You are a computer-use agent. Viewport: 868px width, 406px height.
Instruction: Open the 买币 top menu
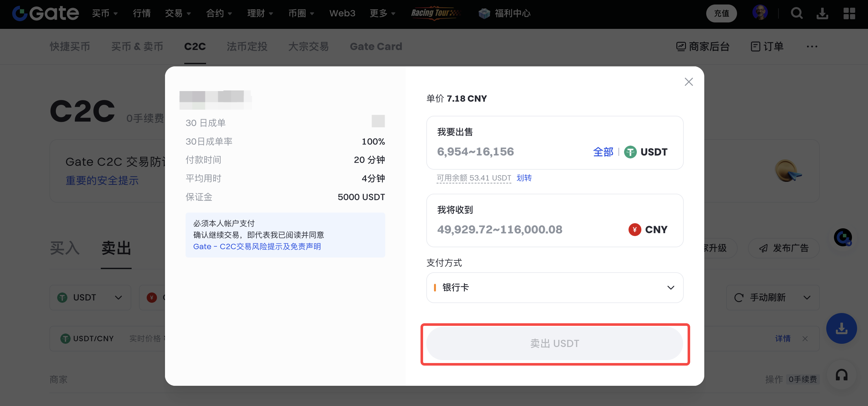[104, 13]
